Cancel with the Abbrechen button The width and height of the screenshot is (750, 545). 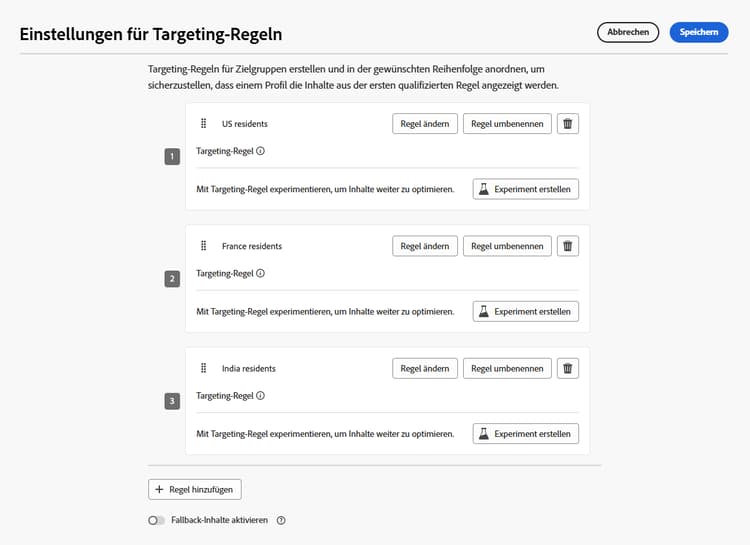click(x=628, y=32)
